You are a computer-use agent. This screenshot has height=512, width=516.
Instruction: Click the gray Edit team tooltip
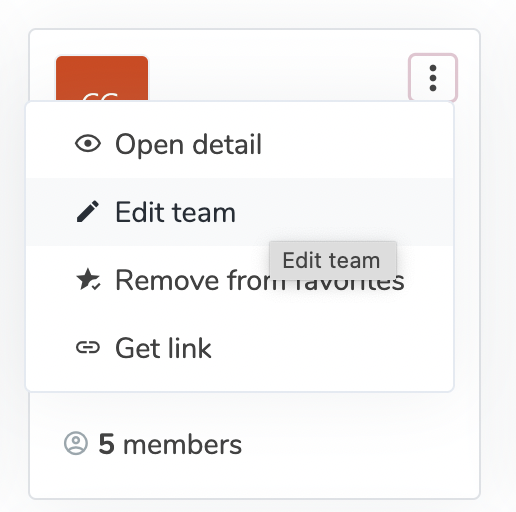tap(333, 261)
